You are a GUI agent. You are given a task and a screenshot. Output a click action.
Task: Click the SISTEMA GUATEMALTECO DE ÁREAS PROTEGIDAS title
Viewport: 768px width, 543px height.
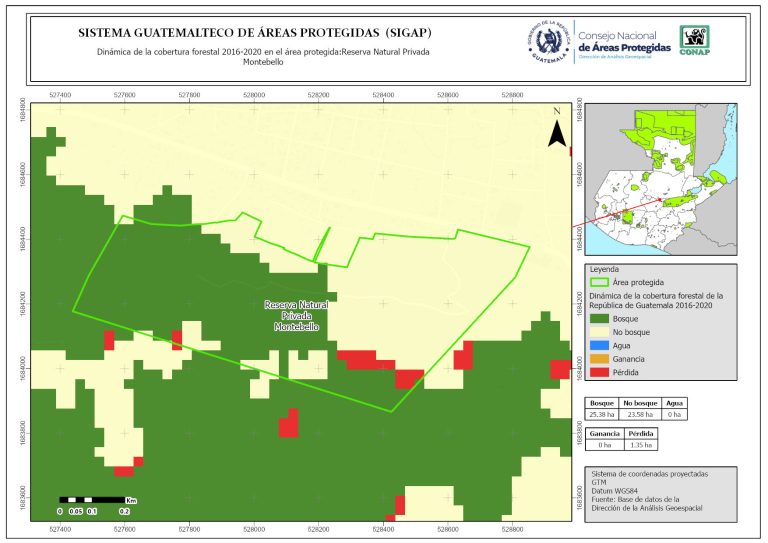click(255, 33)
